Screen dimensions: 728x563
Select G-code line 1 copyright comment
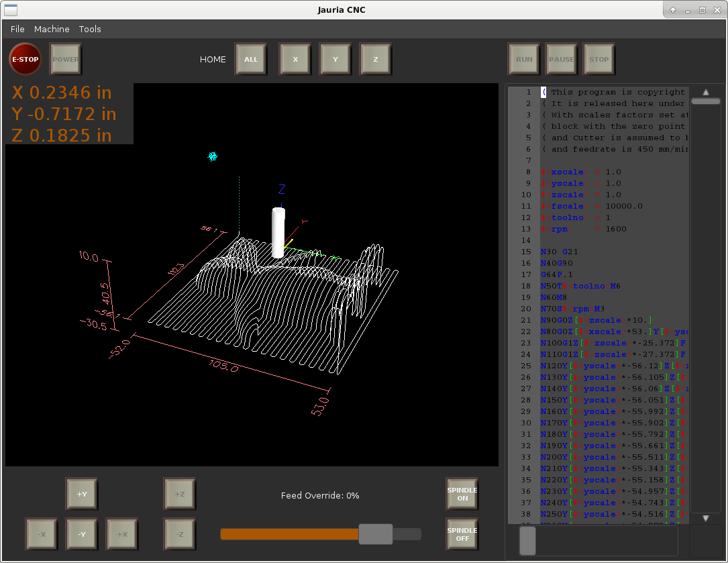click(x=615, y=92)
